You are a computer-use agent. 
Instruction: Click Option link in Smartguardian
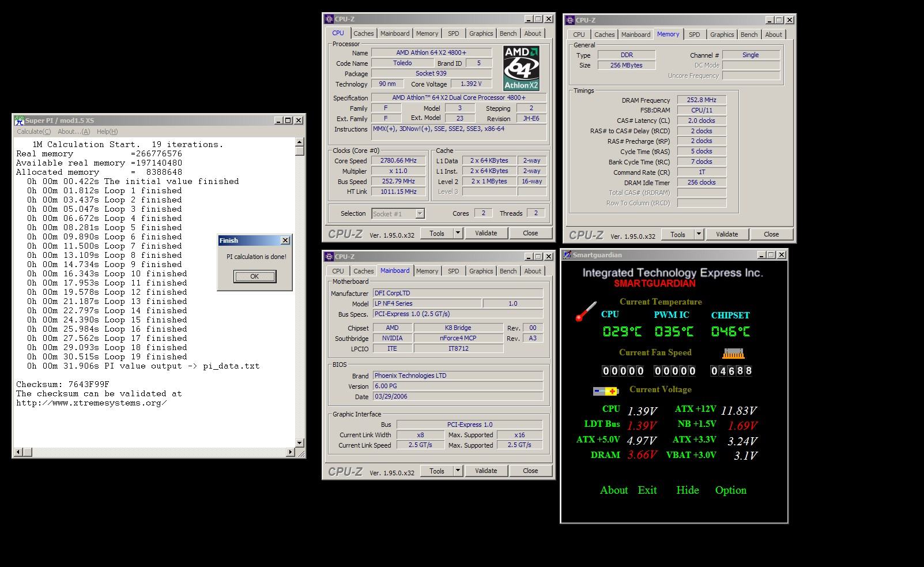[x=731, y=490]
